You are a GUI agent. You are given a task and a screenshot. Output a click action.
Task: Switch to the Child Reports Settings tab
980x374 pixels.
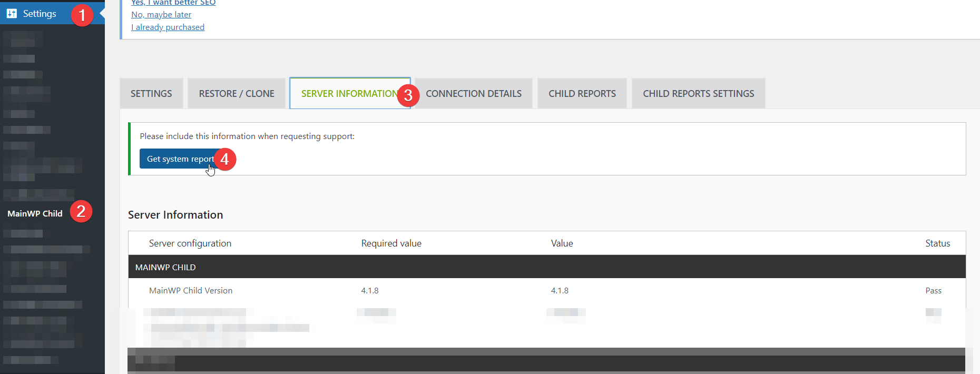699,93
